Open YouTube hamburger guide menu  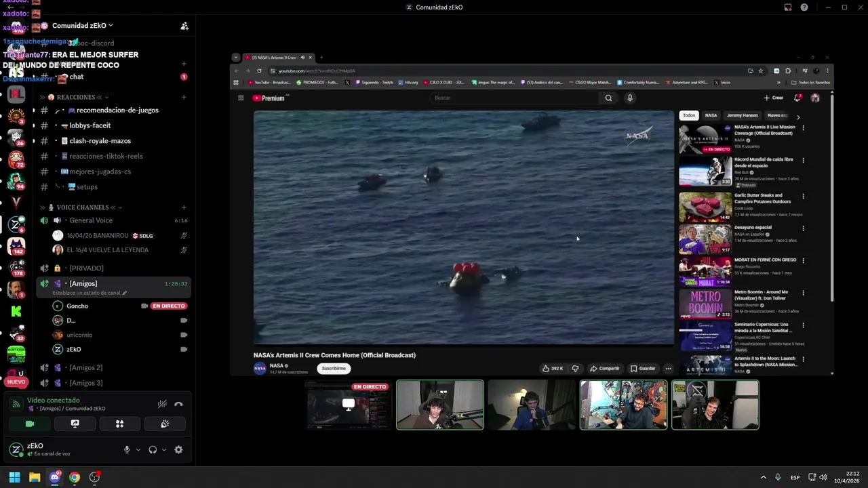241,98
